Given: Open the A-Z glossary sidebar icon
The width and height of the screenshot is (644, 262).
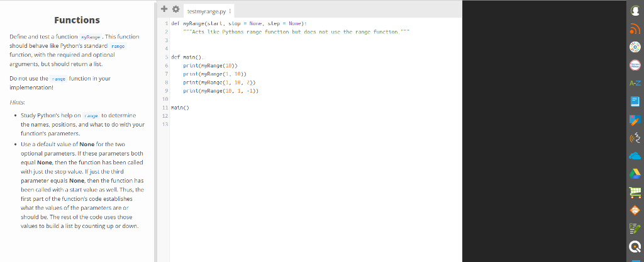Looking at the screenshot, I should (635, 84).
